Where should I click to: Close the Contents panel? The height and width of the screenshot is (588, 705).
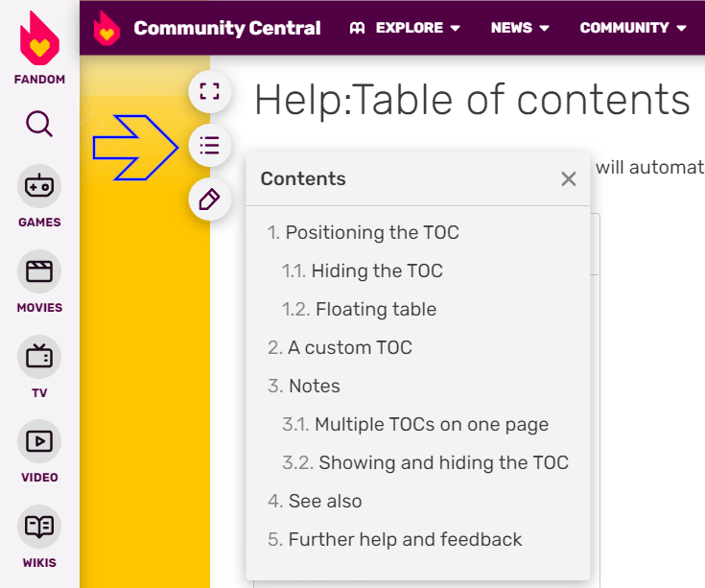tap(569, 179)
